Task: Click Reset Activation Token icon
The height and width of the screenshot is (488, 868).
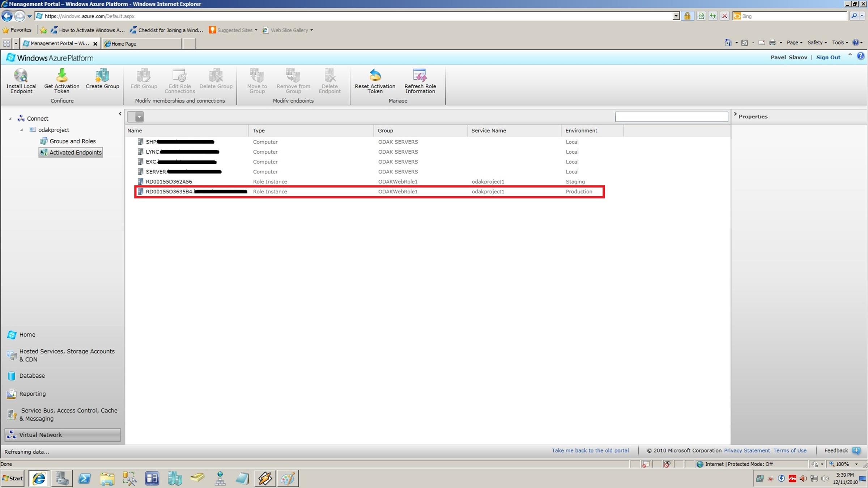Action: point(375,75)
